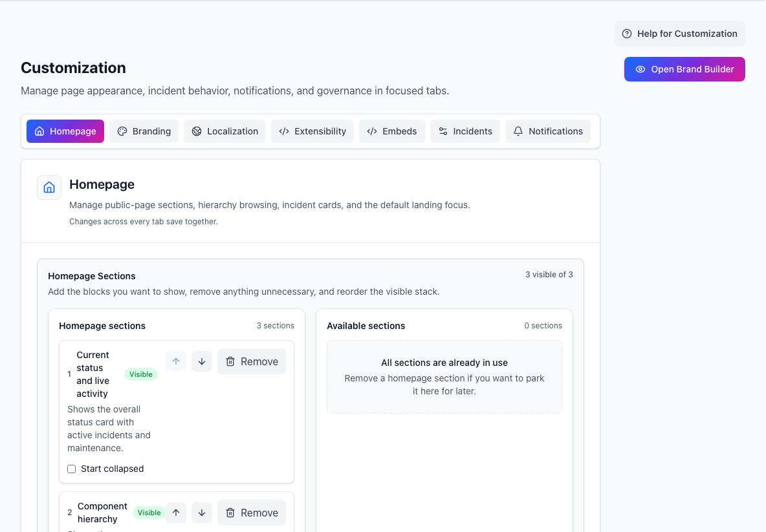Click 'Changes across every tab save together.' note
This screenshot has width=766, height=532.
(x=144, y=222)
